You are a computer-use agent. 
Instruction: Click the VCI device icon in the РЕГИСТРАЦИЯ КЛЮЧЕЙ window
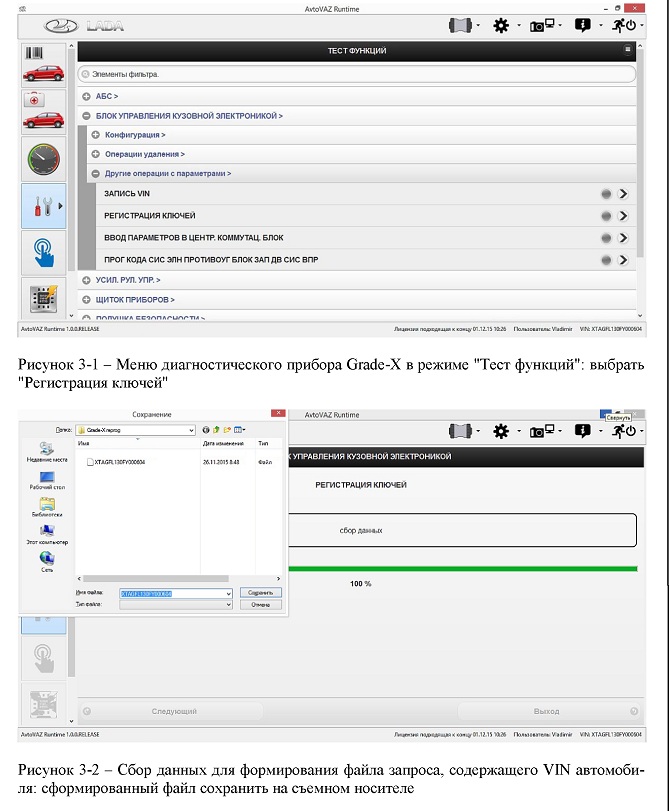click(x=460, y=431)
